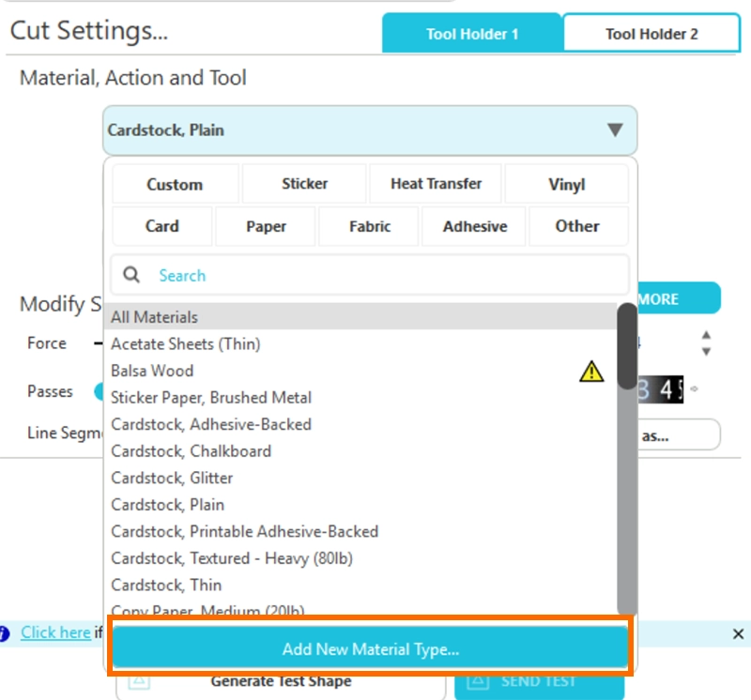Click the material list vertical scrollbar

tap(627, 347)
